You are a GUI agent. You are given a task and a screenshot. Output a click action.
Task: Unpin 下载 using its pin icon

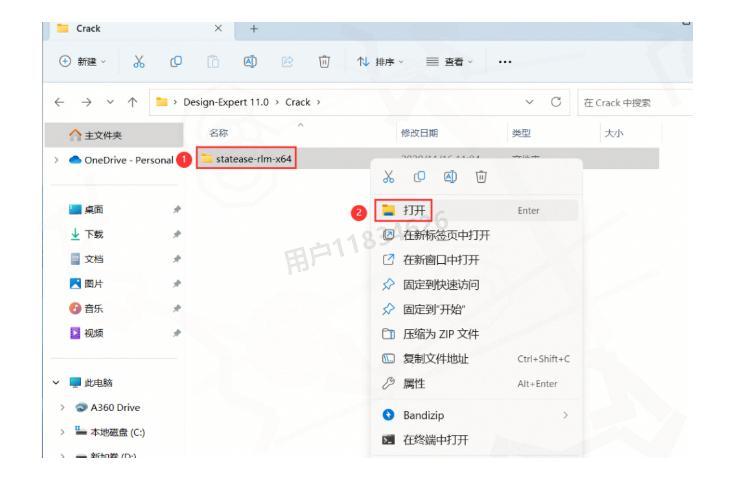pos(177,234)
